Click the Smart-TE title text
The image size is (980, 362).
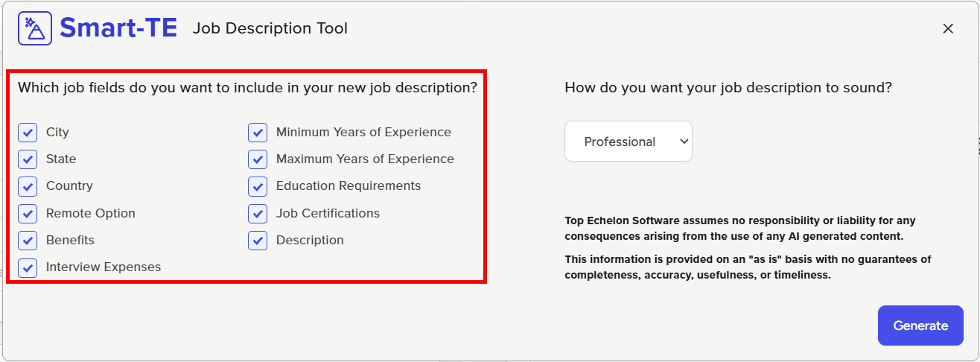click(118, 28)
